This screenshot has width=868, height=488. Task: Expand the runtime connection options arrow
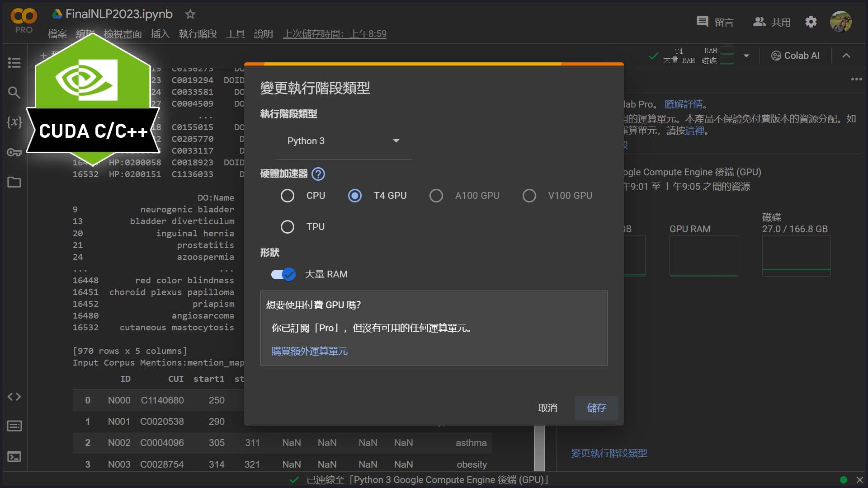click(x=746, y=56)
